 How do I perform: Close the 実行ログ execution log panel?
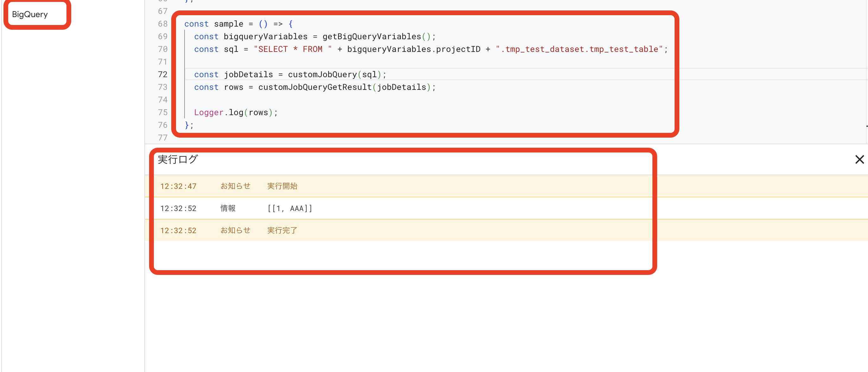(x=859, y=159)
